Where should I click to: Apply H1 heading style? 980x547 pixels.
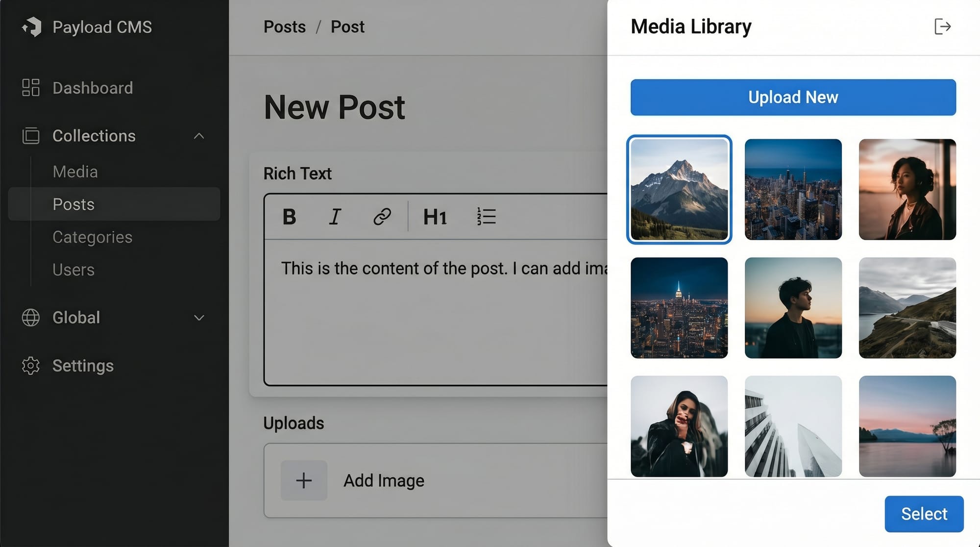pos(435,217)
